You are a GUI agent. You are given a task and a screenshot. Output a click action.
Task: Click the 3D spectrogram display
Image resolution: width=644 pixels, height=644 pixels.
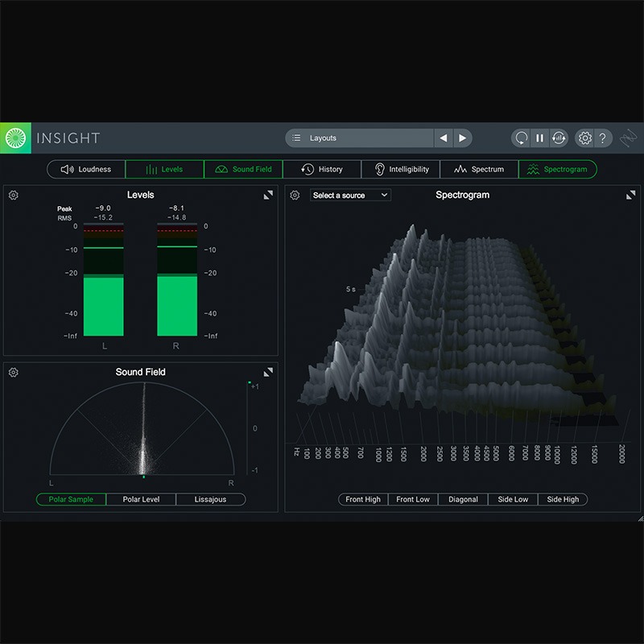click(459, 324)
